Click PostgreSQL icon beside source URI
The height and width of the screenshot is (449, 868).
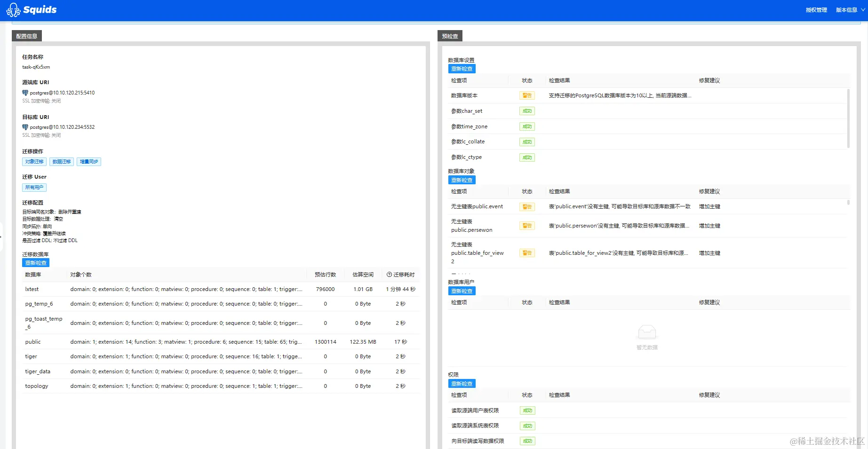tap(25, 93)
